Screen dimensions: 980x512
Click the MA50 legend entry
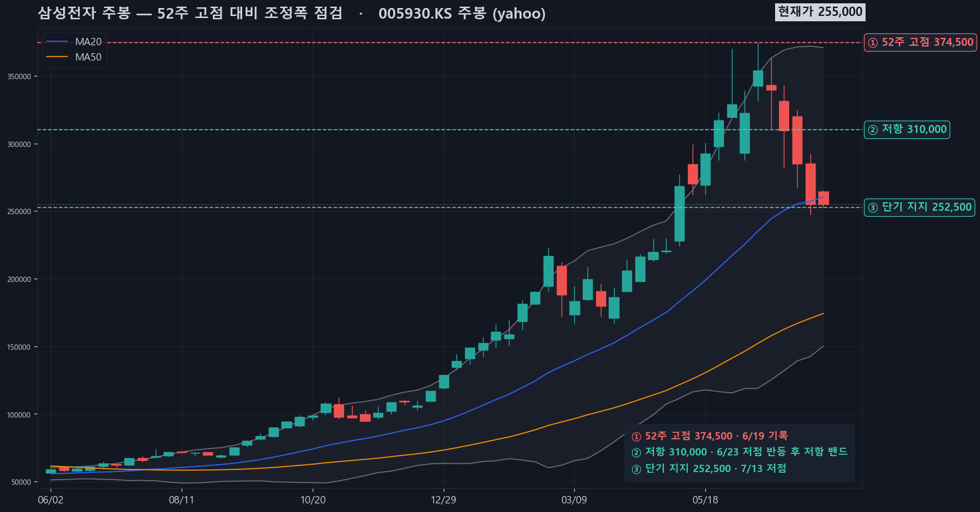[74, 57]
